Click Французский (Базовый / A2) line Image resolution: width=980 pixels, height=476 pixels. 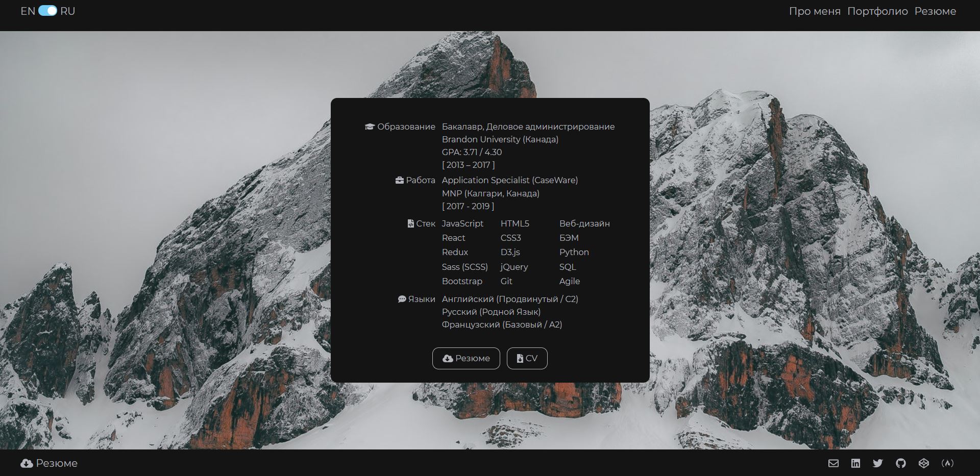[x=502, y=324]
